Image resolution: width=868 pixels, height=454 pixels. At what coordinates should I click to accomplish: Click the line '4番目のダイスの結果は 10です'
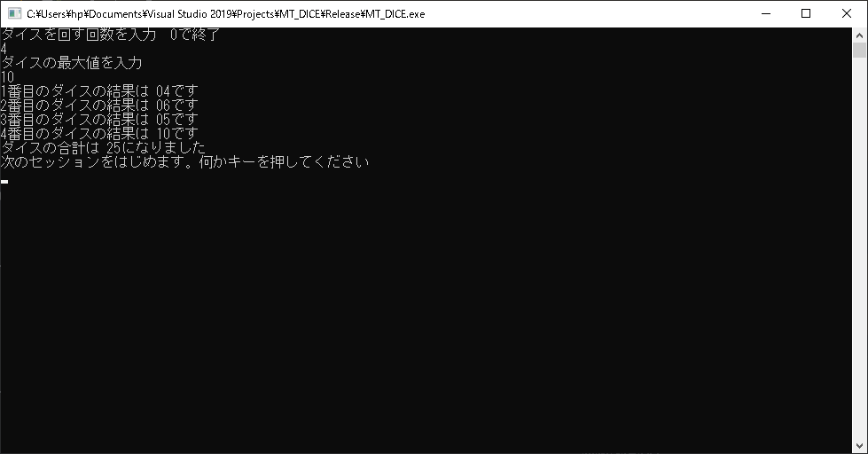99,133
